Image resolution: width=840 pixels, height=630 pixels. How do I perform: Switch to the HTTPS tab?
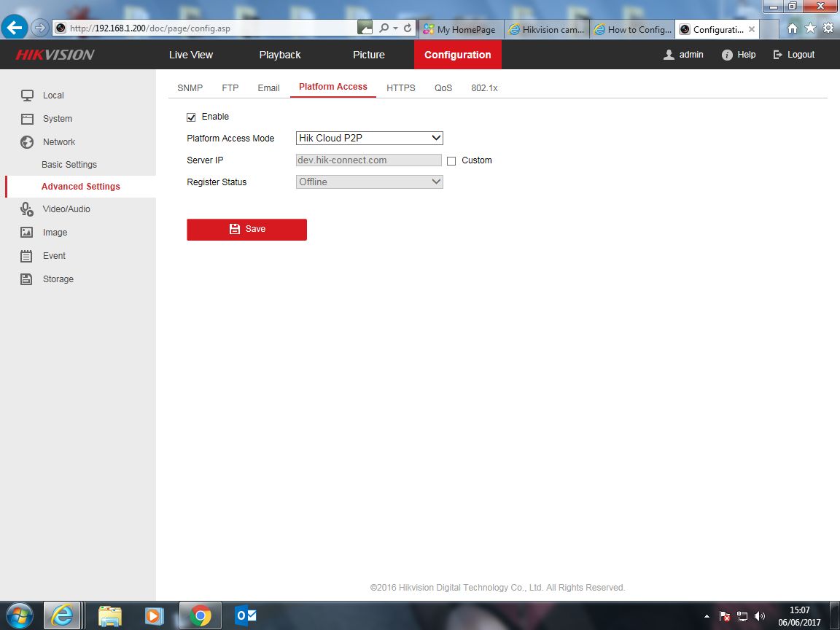[400, 87]
